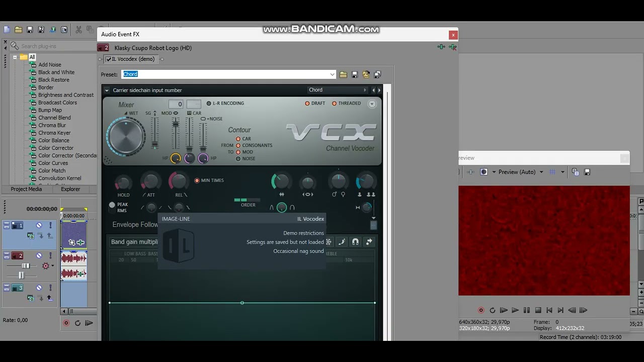This screenshot has width=644, height=362.
Task: Close the Audio Event FX window
Action: [x=453, y=35]
